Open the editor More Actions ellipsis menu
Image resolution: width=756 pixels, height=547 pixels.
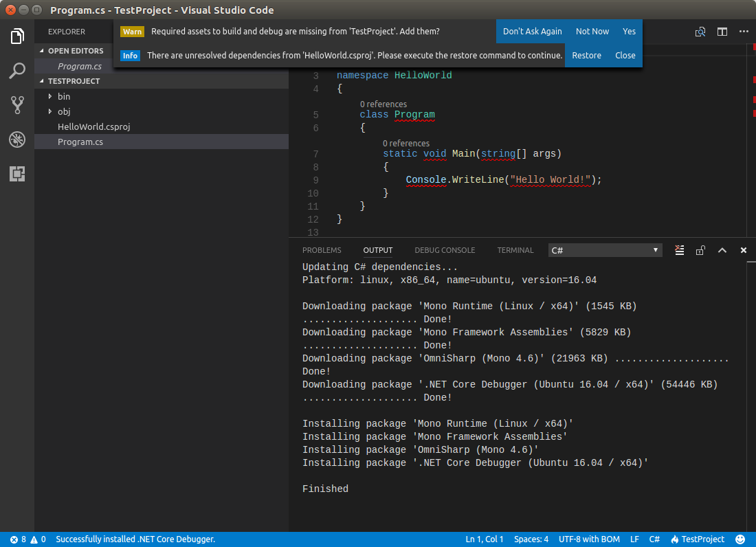click(744, 32)
